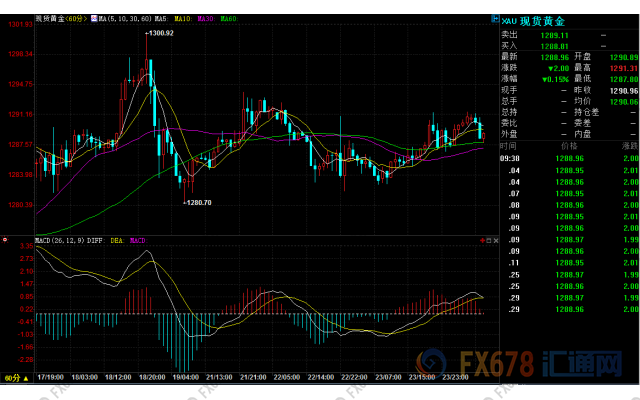Viewport: 640px width, 400px height.
Task: Click the 18/20:00 time axis label
Action: tap(152, 377)
